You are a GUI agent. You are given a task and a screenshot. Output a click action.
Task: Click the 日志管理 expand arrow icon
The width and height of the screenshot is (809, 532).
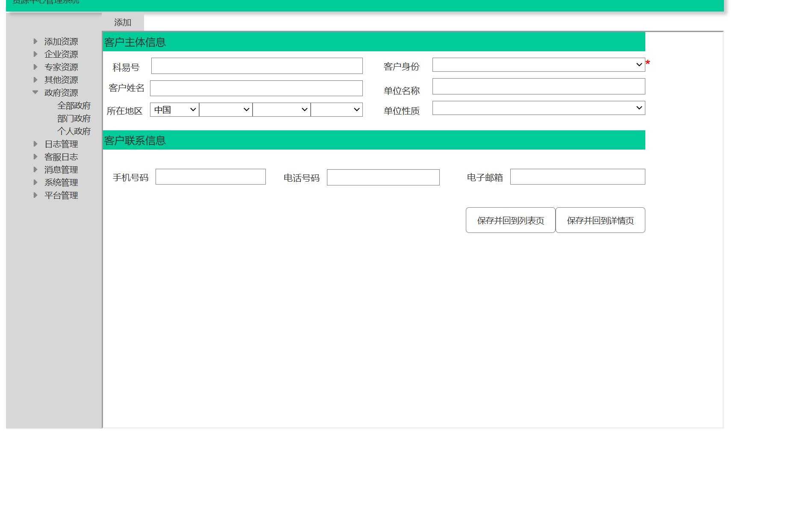[35, 144]
